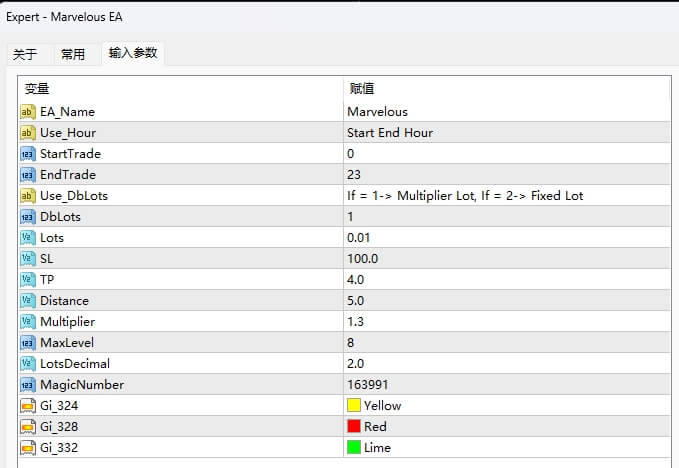Click the string icon beside Use_Hour
Image resolution: width=679 pixels, height=468 pixels.
[x=28, y=133]
